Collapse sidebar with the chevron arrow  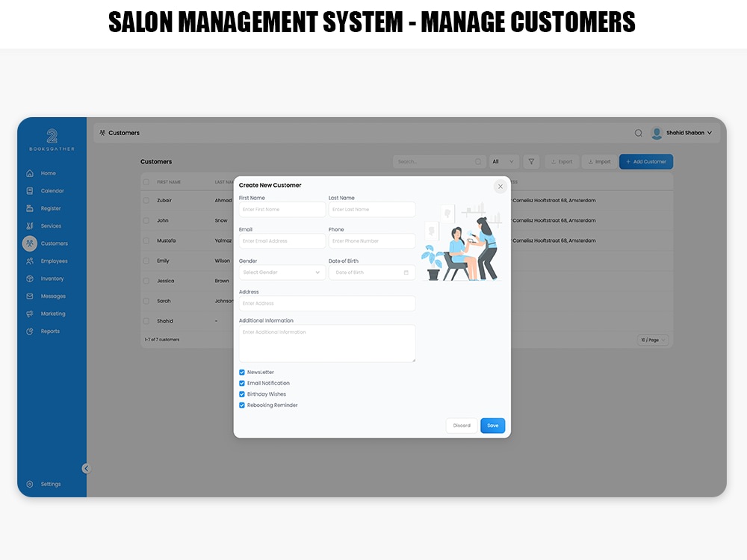[x=86, y=469]
